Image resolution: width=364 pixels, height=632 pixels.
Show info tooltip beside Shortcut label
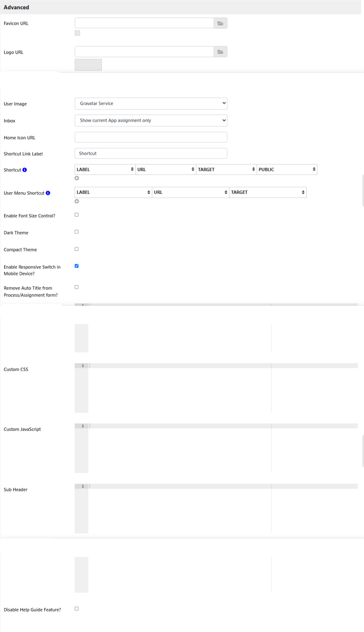click(25, 170)
